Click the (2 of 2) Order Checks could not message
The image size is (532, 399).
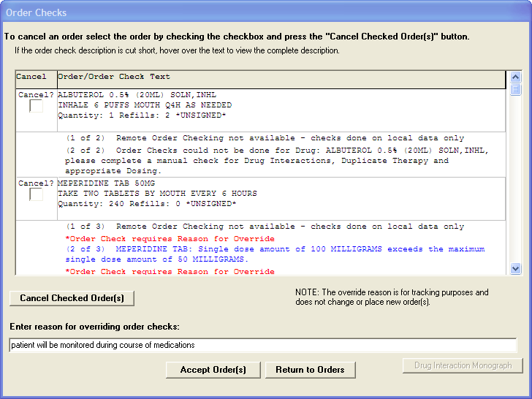(x=276, y=161)
